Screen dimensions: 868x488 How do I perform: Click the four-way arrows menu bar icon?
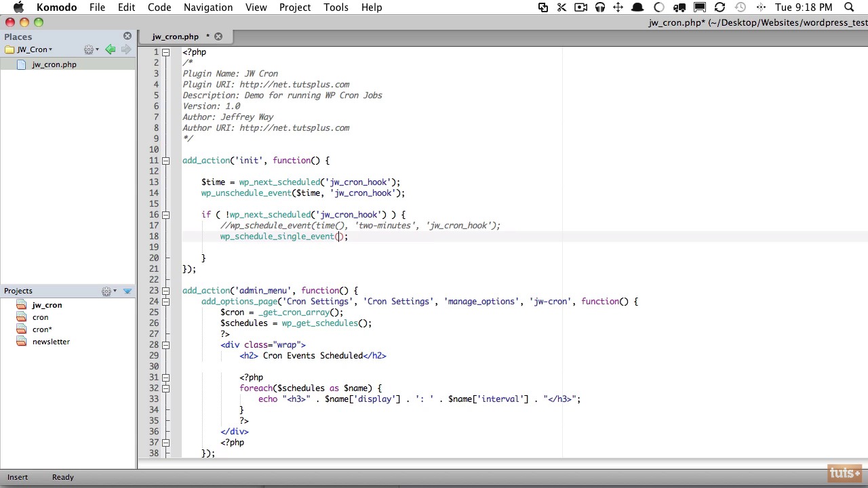[x=618, y=7]
